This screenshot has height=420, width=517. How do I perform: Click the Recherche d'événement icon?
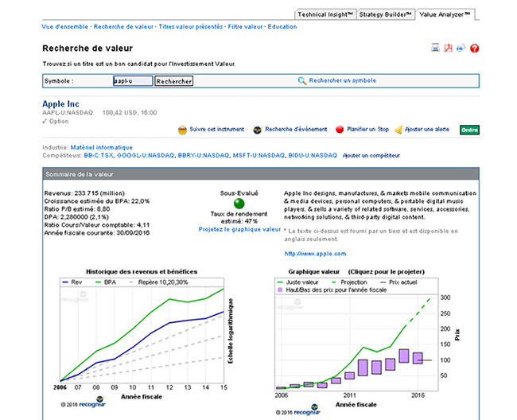(x=258, y=130)
